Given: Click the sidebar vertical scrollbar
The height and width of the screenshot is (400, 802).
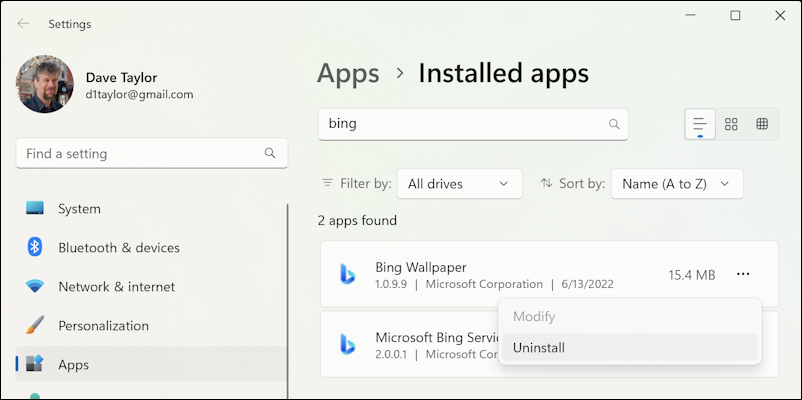Looking at the screenshot, I should (x=287, y=300).
